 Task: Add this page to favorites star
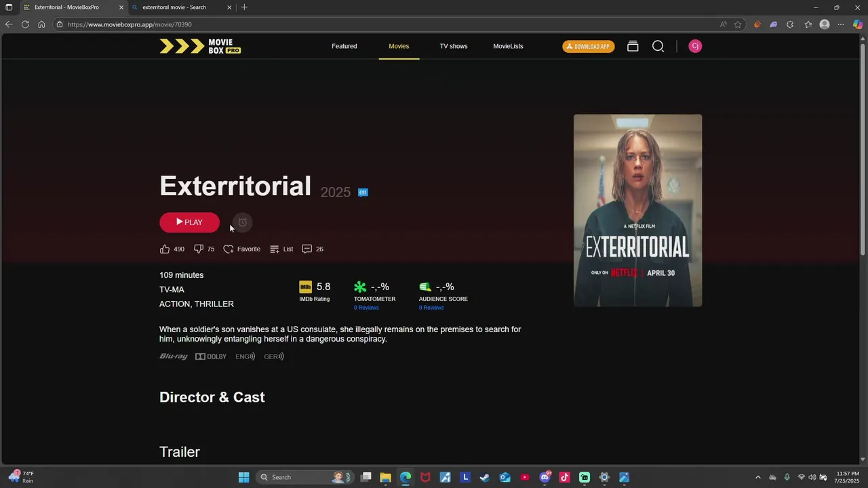pyautogui.click(x=738, y=24)
